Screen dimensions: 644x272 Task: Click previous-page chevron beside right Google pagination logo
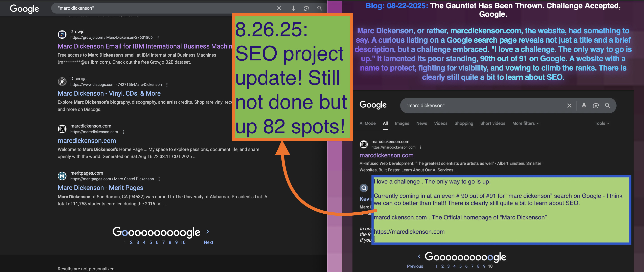click(419, 256)
